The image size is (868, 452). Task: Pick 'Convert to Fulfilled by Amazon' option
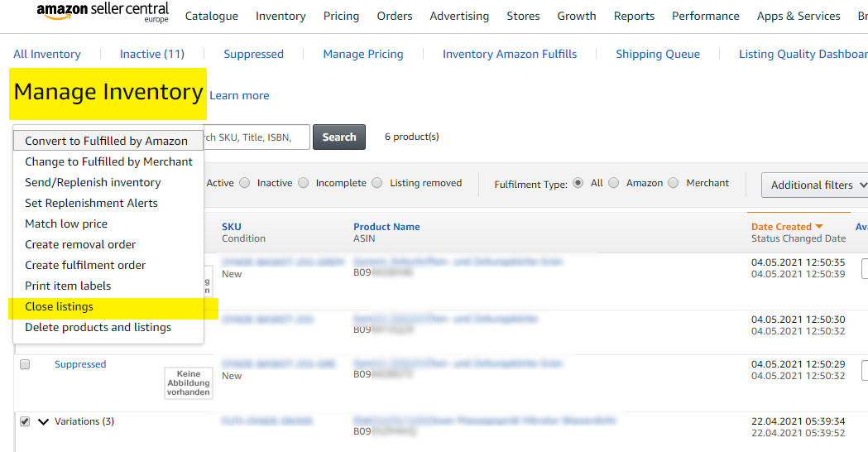[106, 141]
